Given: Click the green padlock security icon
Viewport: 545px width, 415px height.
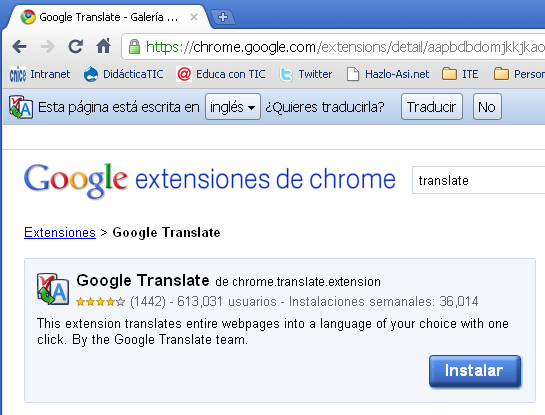Looking at the screenshot, I should [x=134, y=46].
